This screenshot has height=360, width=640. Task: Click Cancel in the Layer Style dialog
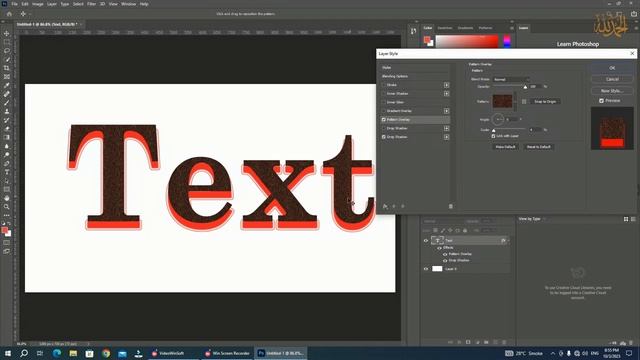pos(612,79)
